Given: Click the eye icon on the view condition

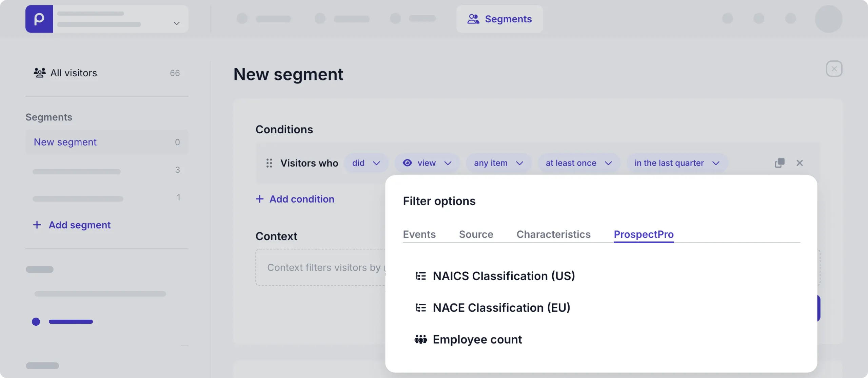Looking at the screenshot, I should pos(407,163).
